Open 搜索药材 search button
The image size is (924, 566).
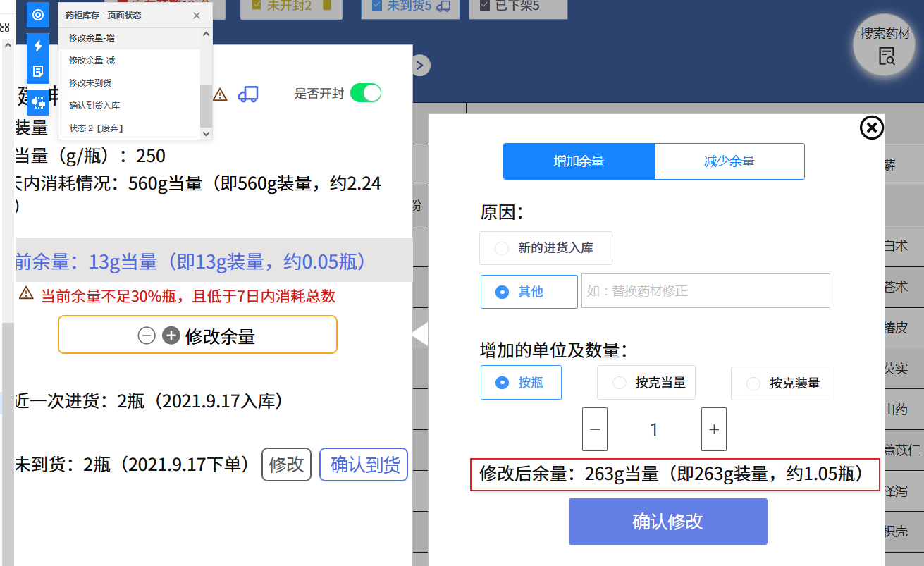point(885,45)
